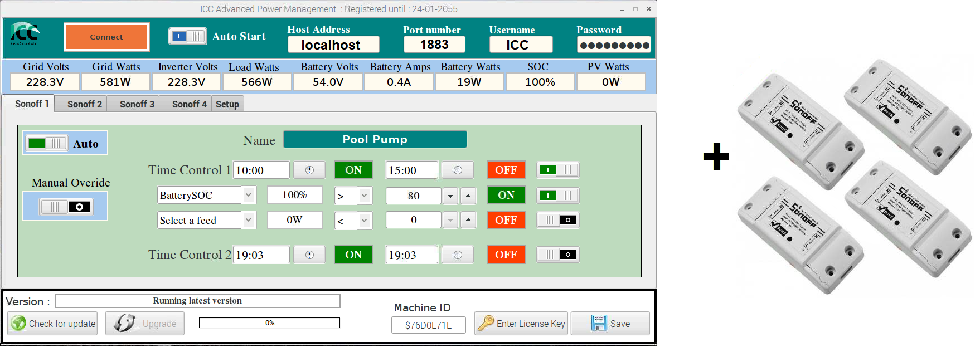This screenshot has width=980, height=347.
Task: Click the Host Address localhost field
Action: [333, 45]
